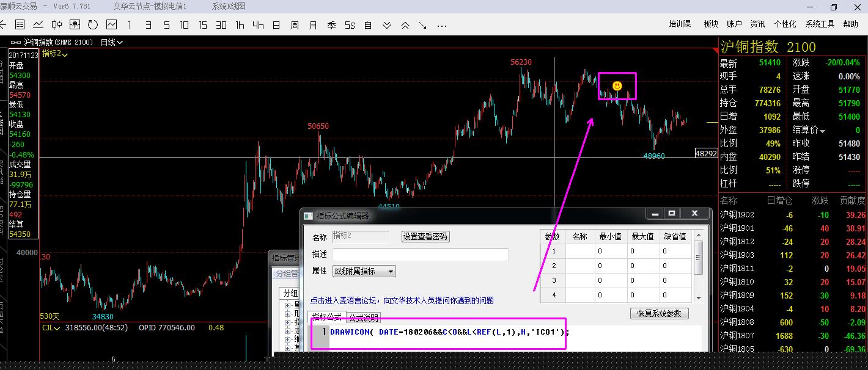
Task: Select the 15-minute period button
Action: (203, 25)
